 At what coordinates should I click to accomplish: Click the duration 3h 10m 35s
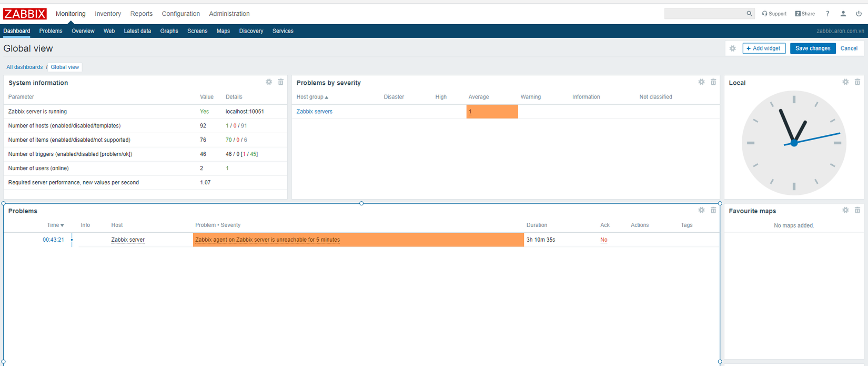tap(541, 240)
